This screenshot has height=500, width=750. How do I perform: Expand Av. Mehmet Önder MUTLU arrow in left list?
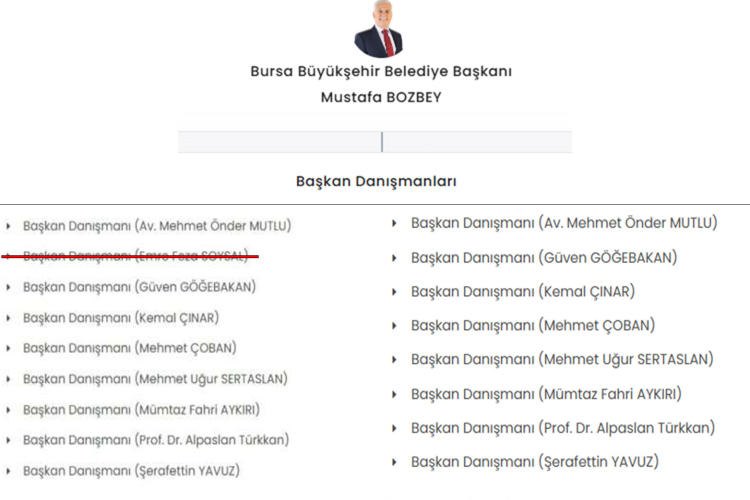point(9,227)
